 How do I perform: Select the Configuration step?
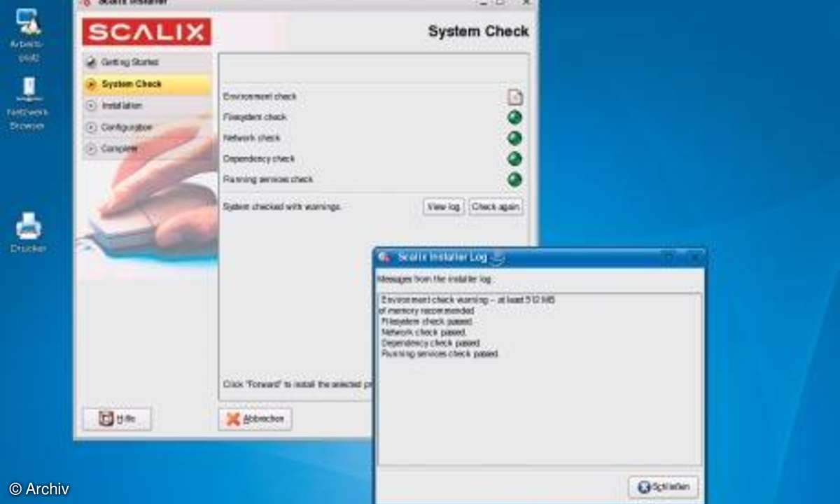coord(146,127)
